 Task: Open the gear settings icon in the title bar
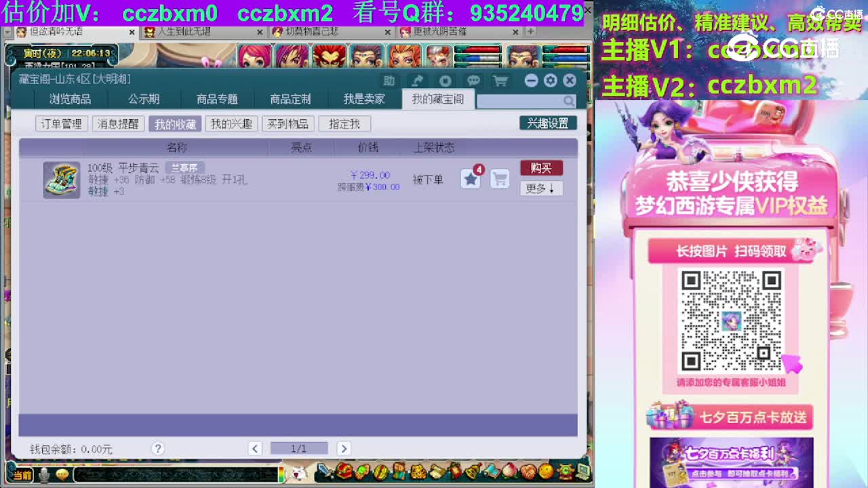(551, 81)
